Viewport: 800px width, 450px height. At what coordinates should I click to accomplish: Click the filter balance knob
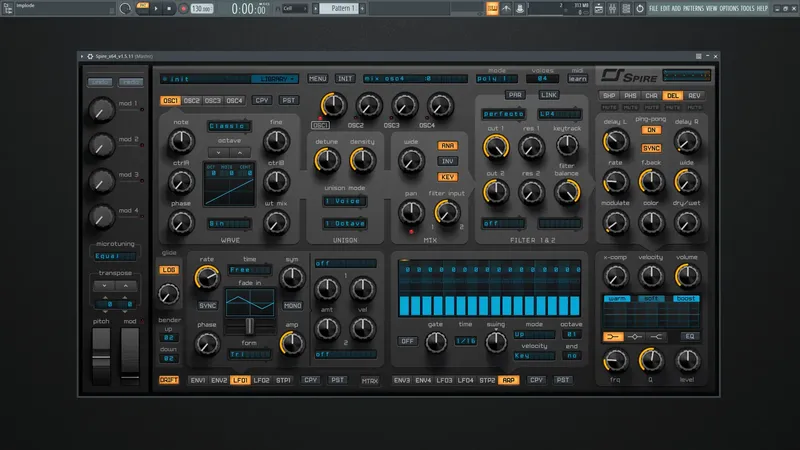tap(567, 192)
